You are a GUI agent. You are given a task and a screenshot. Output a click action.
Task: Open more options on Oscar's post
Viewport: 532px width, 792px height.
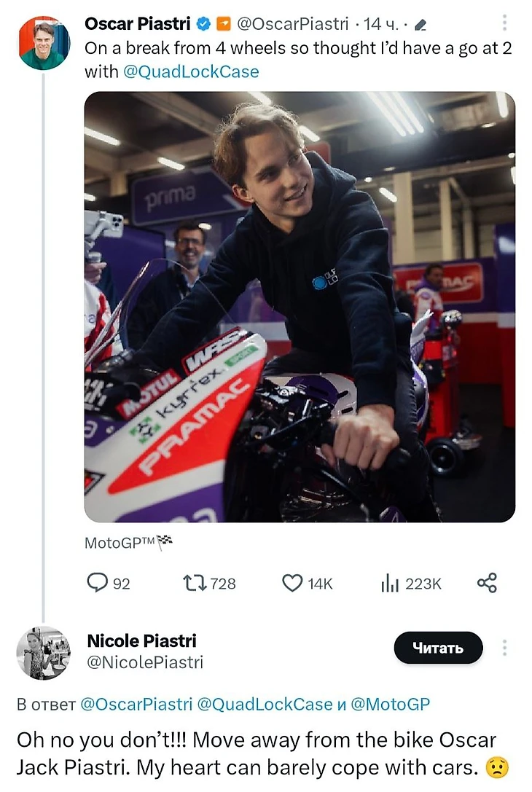coord(505,23)
